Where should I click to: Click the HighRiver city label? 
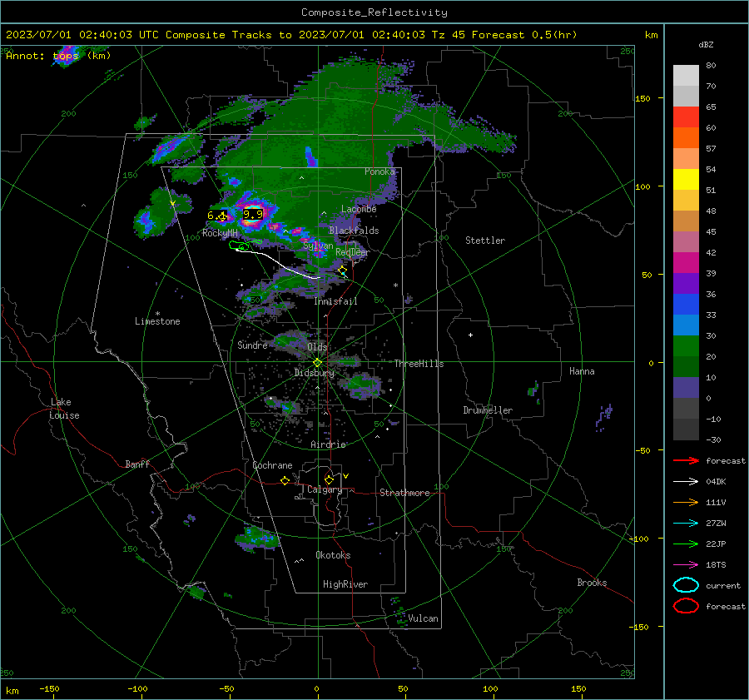click(x=345, y=584)
